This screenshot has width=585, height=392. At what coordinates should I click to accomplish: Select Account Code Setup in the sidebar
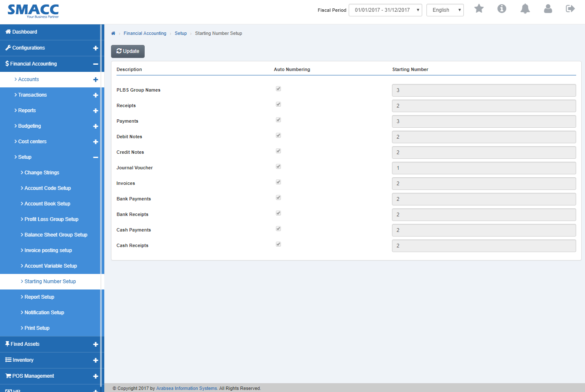(48, 188)
